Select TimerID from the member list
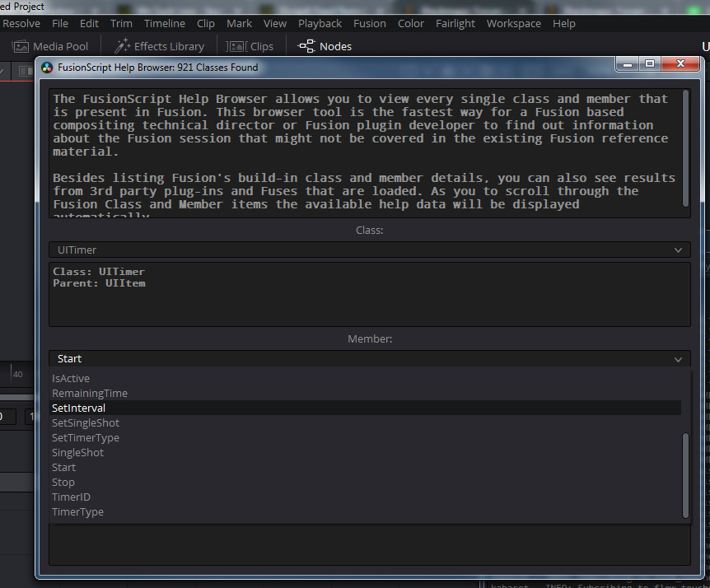Viewport: 710px width, 588px height. coord(365,497)
